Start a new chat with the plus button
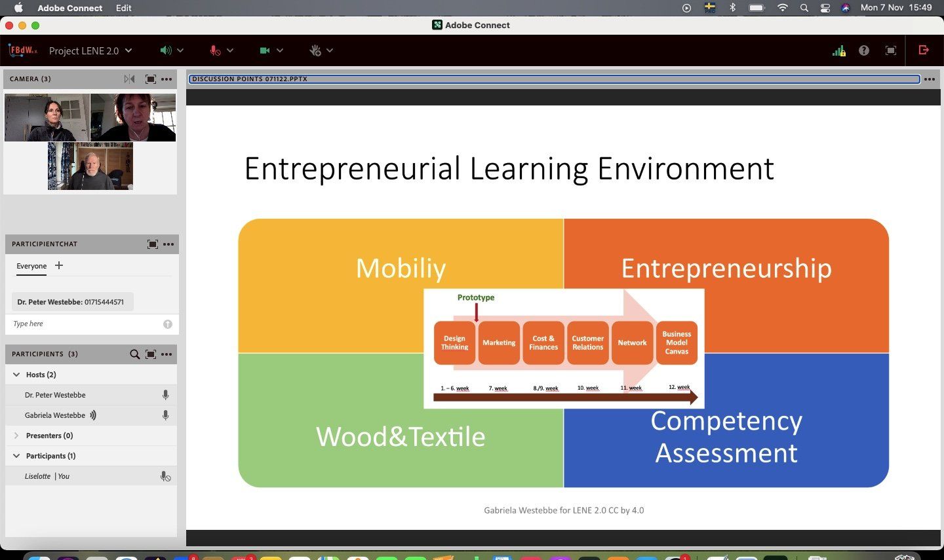Viewport: 944px width, 560px height. tap(59, 265)
